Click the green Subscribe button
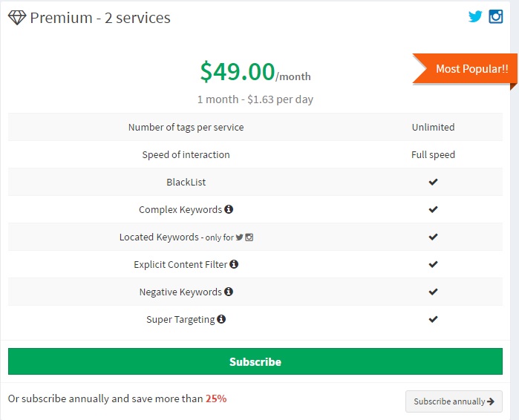The height and width of the screenshot is (420, 519). click(x=255, y=361)
